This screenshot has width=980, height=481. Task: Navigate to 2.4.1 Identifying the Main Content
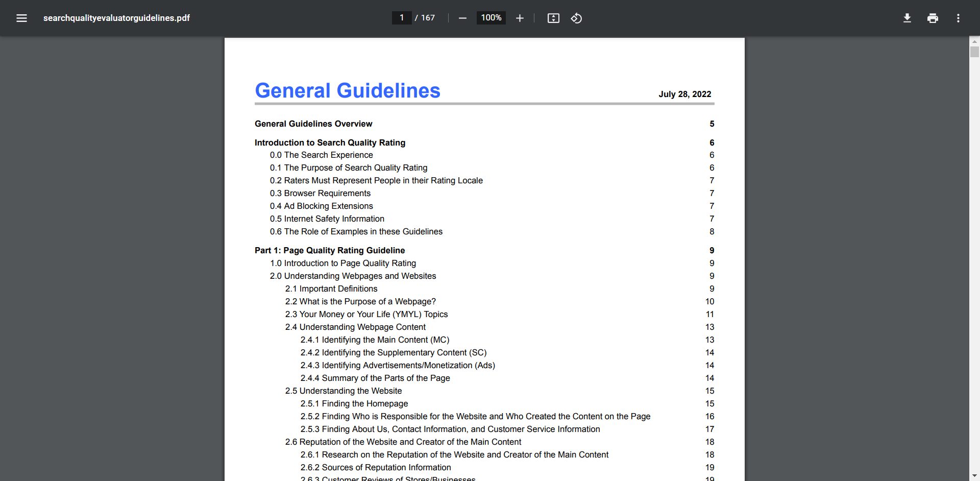pos(375,340)
